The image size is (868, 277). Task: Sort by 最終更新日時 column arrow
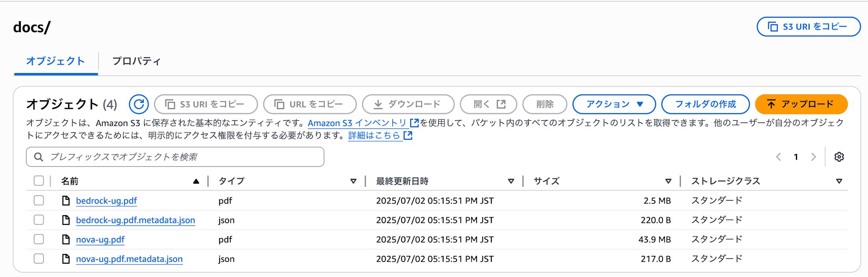pyautogui.click(x=511, y=181)
